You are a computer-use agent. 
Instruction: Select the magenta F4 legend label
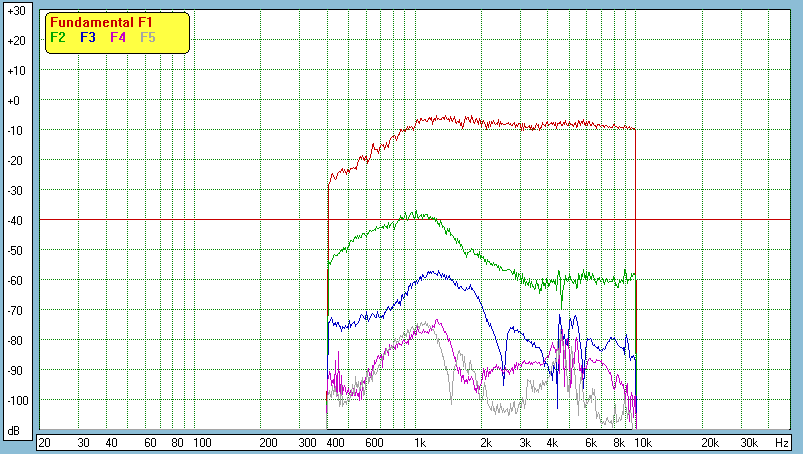pyautogui.click(x=118, y=37)
